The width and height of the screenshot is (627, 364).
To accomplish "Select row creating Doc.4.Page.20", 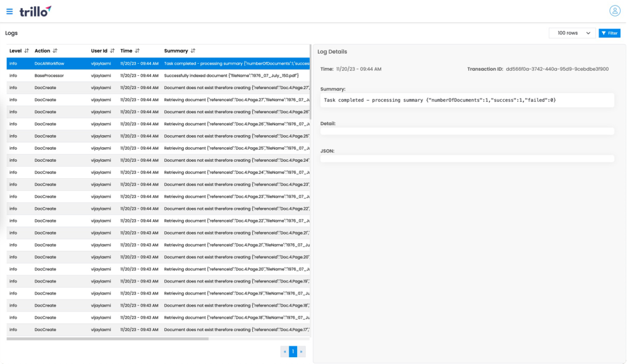I will coord(158,257).
